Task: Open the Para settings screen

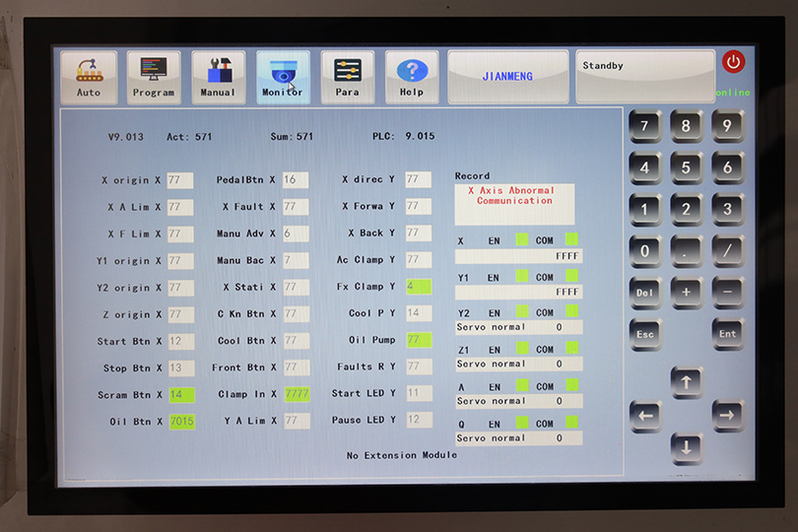Action: coord(347,77)
